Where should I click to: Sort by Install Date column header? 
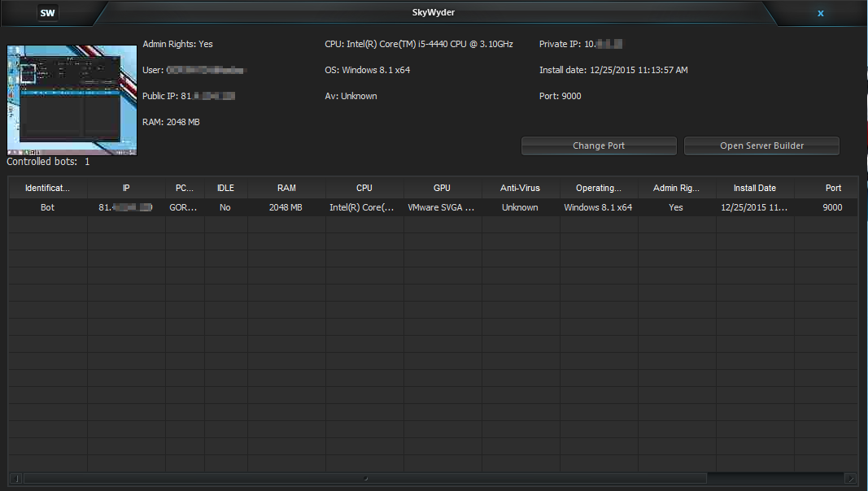point(755,188)
